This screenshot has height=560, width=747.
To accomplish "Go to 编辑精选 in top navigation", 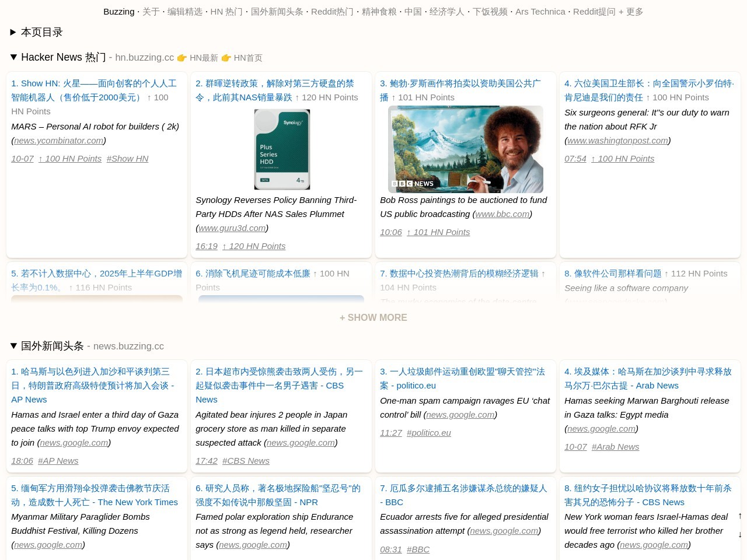I will point(185,12).
